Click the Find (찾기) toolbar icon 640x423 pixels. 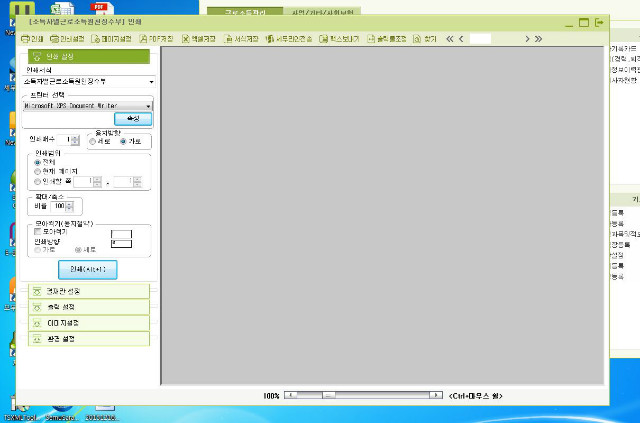tap(425, 38)
